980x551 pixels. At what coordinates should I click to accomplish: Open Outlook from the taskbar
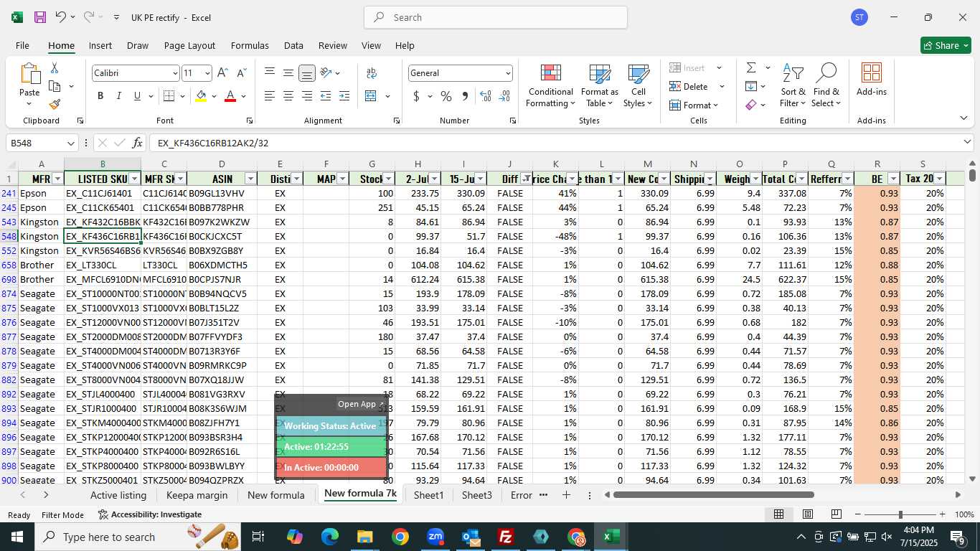click(471, 537)
